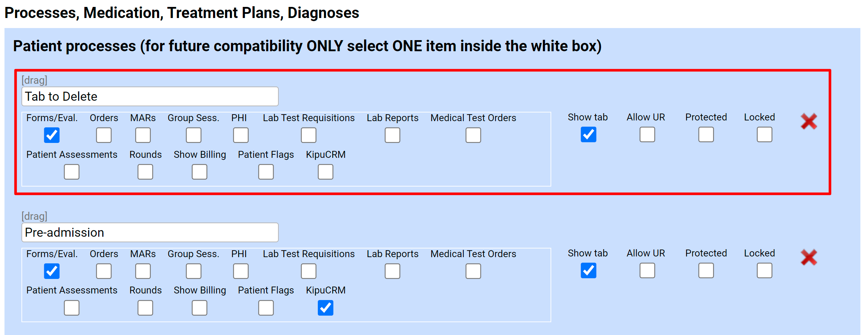Enable Locked on the Pre-admission row
Screen dimensions: 868x335
[764, 272]
